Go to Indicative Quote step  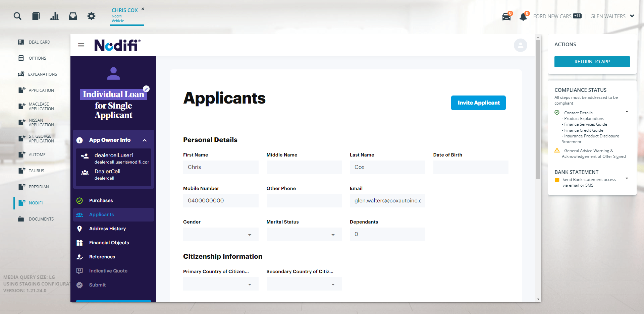pyautogui.click(x=113, y=271)
